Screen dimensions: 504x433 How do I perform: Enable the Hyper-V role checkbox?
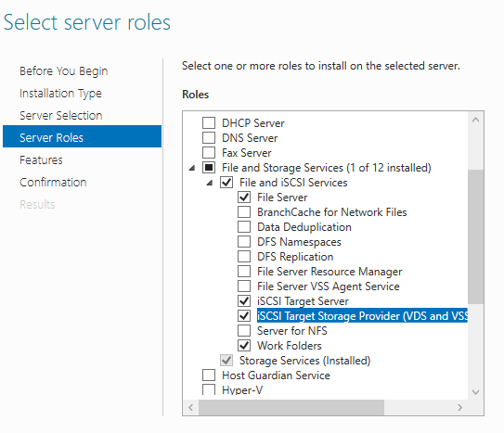coord(209,389)
